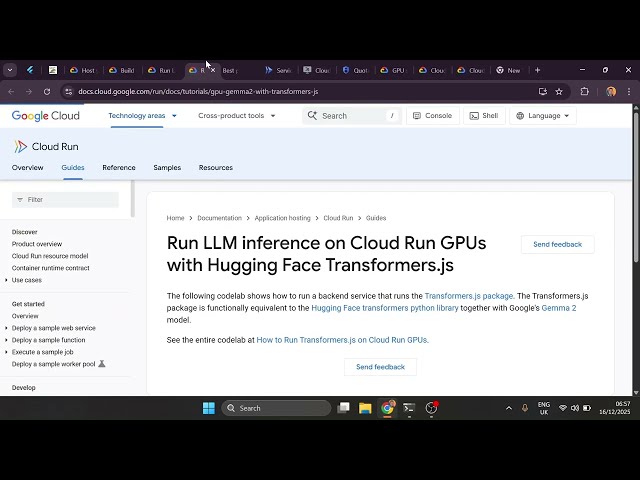Show hidden system tray icons

point(509,408)
